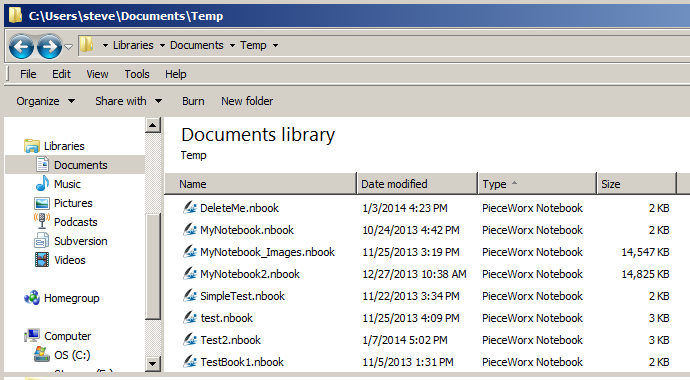Click the Burn button
The image size is (690, 380).
coord(193,101)
